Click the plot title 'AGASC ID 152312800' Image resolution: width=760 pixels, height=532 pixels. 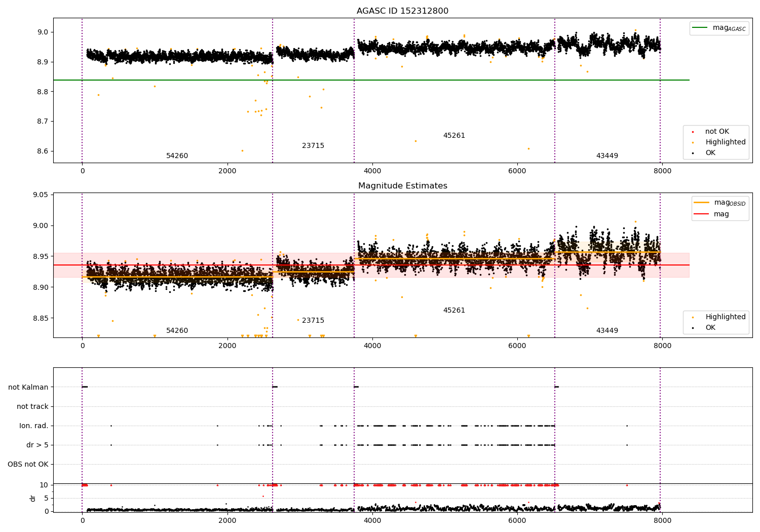pos(402,11)
